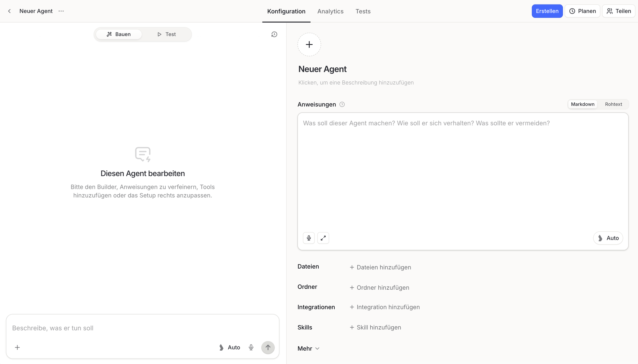Open the three-dot menu next to Neuer Agent

(x=61, y=11)
